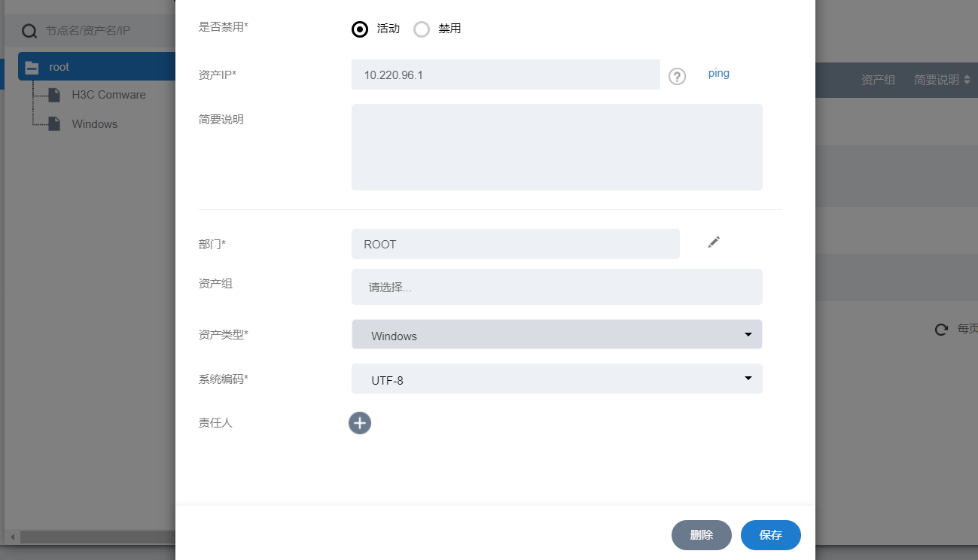Click the search magnifier icon
Viewport: 978px width, 560px height.
[29, 31]
